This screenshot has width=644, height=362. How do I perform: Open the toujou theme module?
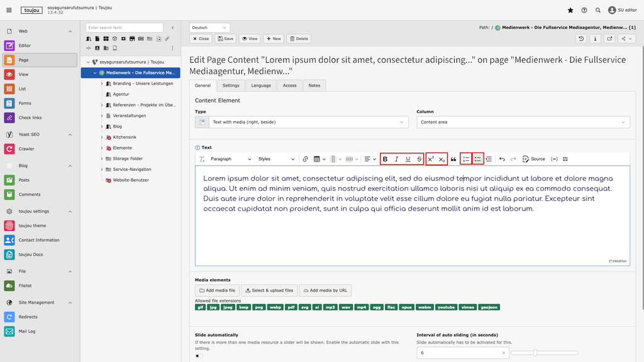pos(40,226)
